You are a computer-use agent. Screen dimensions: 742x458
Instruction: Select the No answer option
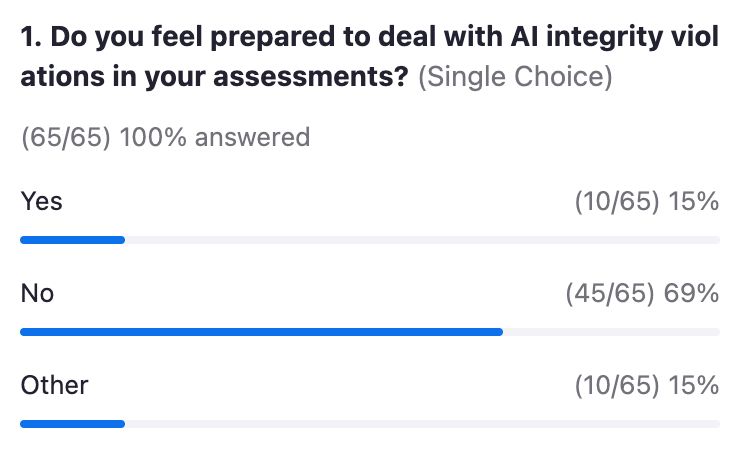(x=37, y=293)
